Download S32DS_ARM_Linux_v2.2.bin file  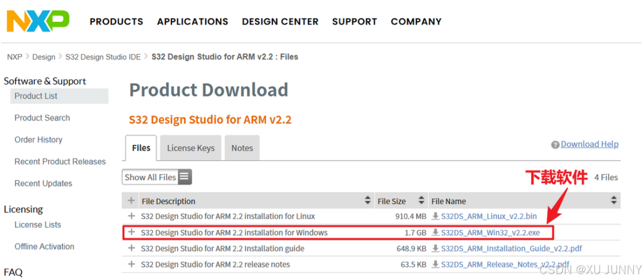click(489, 216)
